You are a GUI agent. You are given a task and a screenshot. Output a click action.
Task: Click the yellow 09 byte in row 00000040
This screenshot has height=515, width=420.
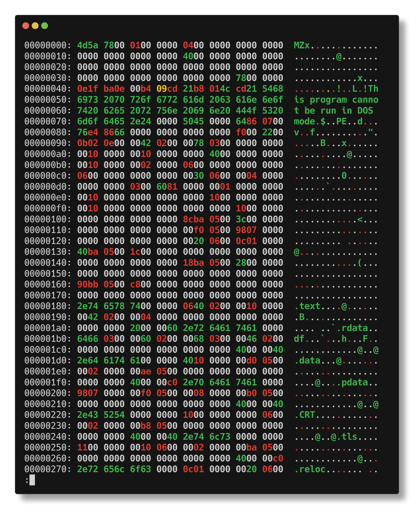pyautogui.click(x=162, y=89)
